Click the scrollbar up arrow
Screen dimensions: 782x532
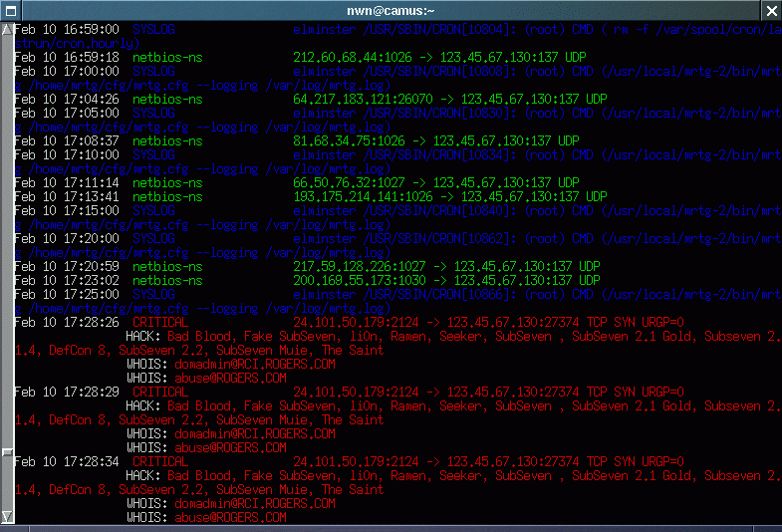coord(7,29)
